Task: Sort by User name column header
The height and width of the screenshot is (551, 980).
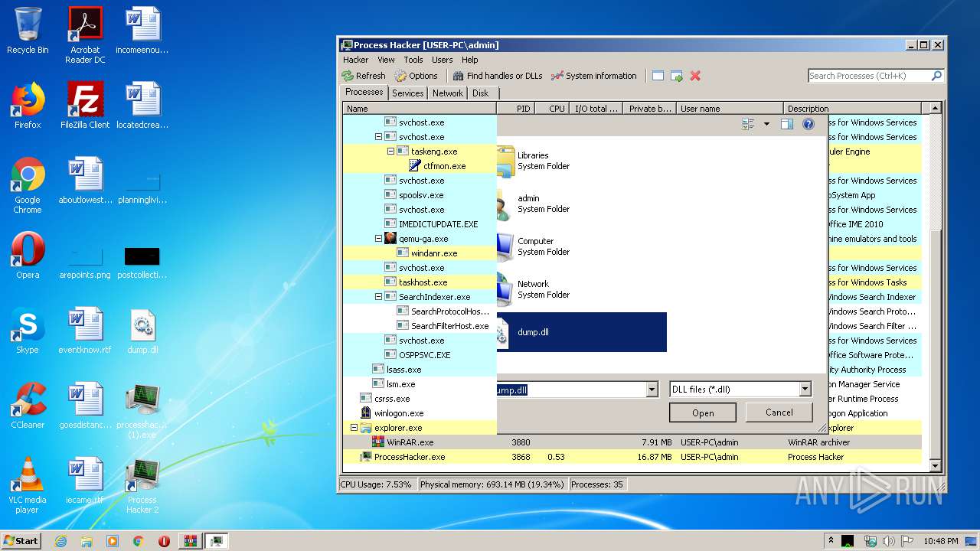Action: pos(730,109)
